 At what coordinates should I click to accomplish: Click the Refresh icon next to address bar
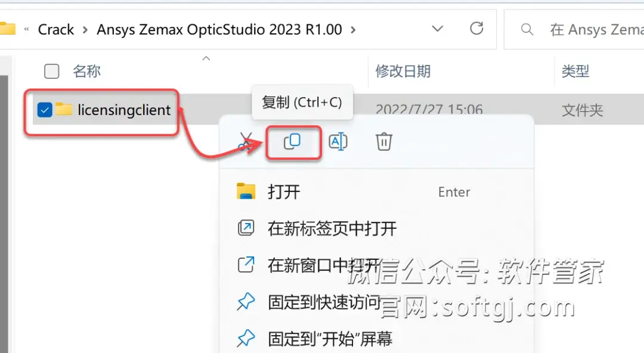tap(476, 29)
